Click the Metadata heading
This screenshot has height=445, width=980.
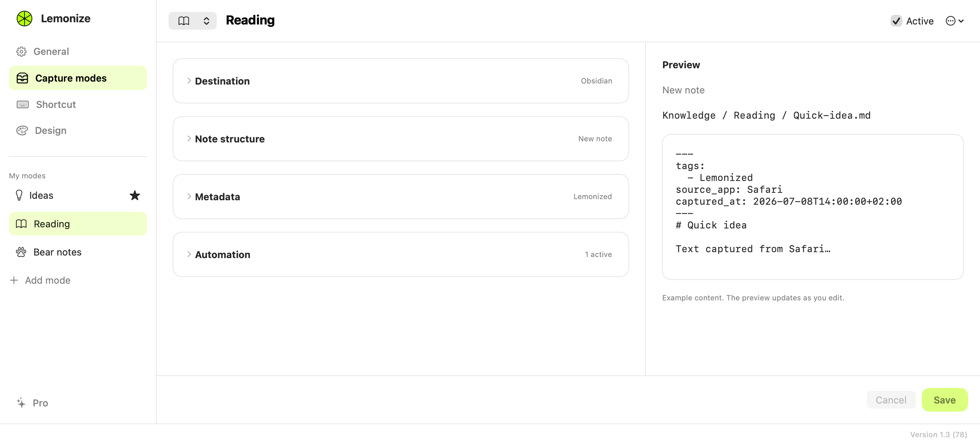click(217, 197)
